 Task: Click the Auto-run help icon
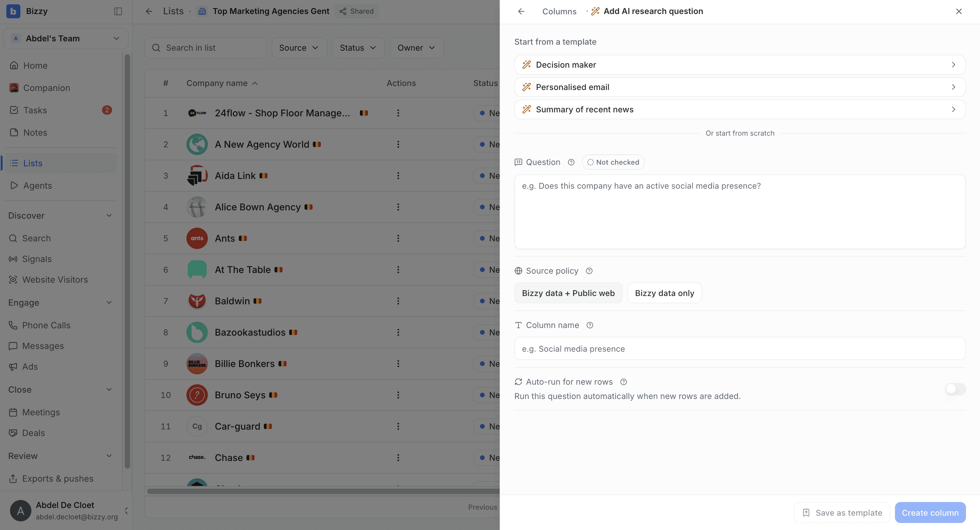(623, 382)
